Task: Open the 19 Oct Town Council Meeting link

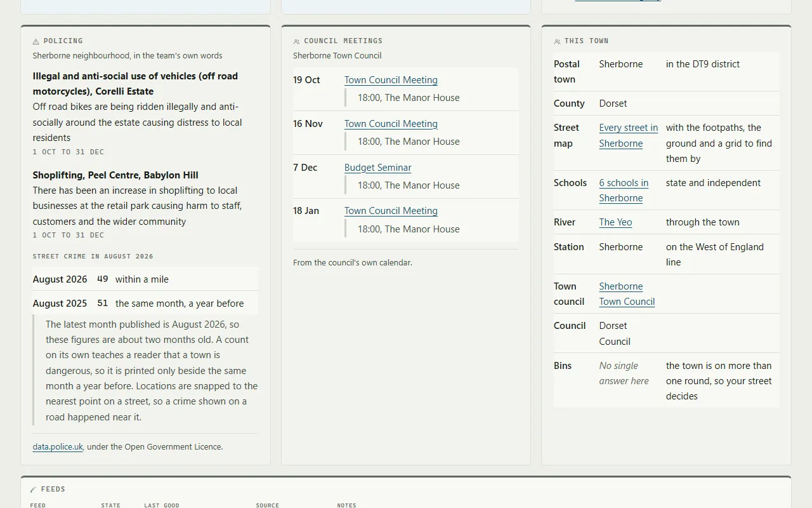Action: point(391,80)
